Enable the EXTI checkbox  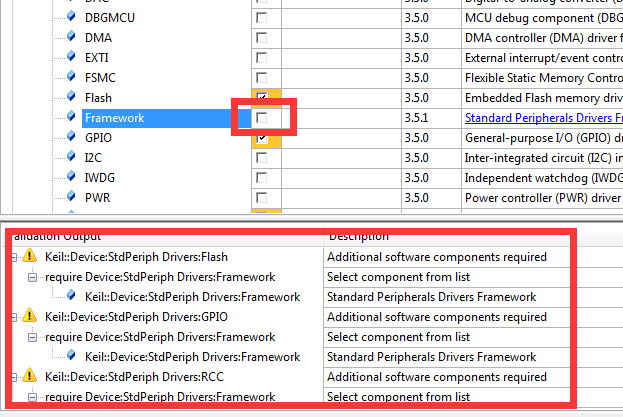[x=261, y=58]
